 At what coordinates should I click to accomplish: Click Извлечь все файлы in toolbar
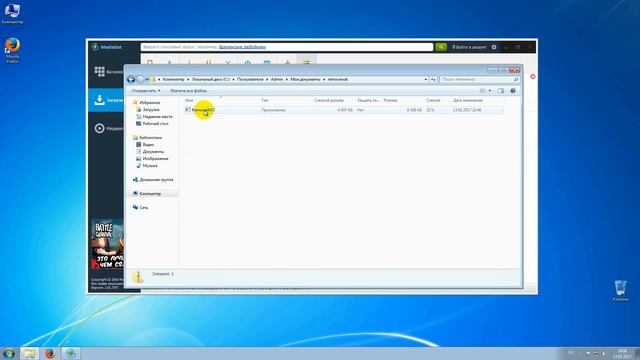(189, 91)
